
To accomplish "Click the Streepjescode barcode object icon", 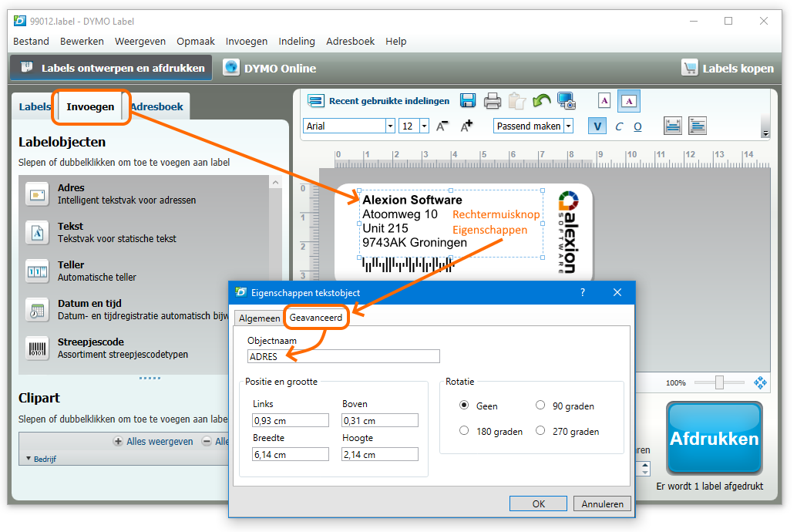I will click(x=37, y=349).
